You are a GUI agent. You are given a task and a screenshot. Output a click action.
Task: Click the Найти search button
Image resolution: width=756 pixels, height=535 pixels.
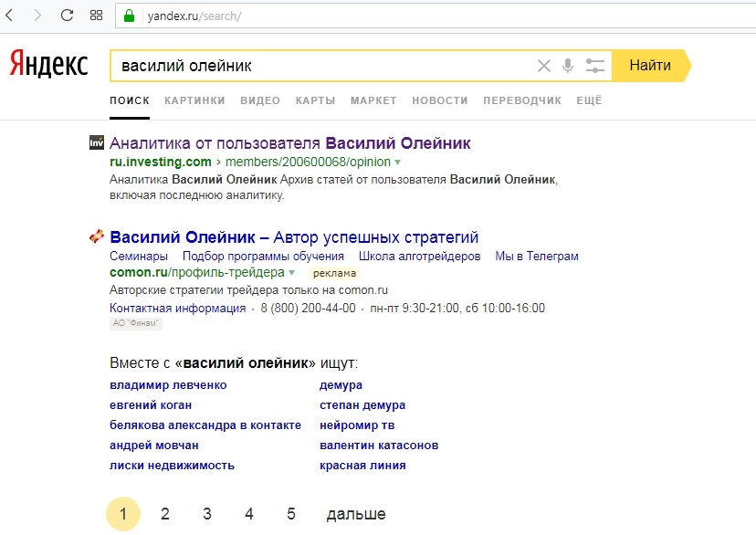651,66
